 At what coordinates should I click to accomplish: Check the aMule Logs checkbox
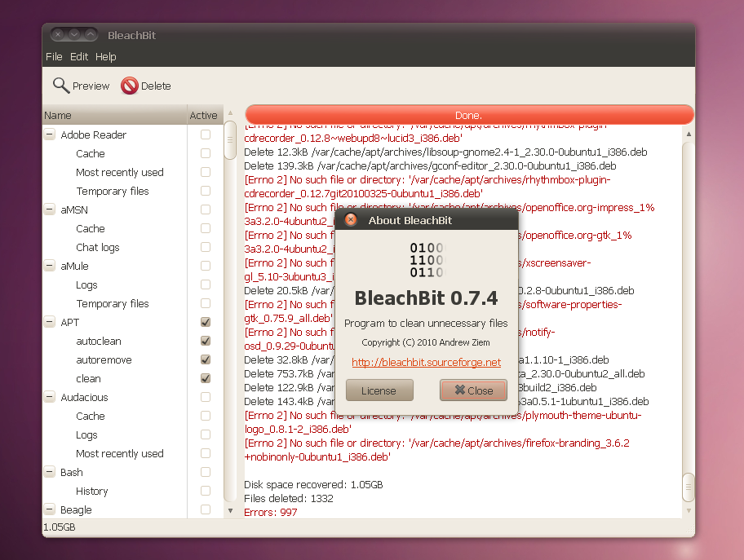[206, 284]
